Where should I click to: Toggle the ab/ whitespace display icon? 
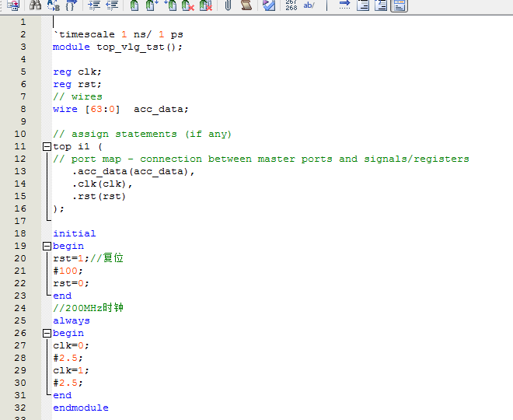[x=309, y=5]
